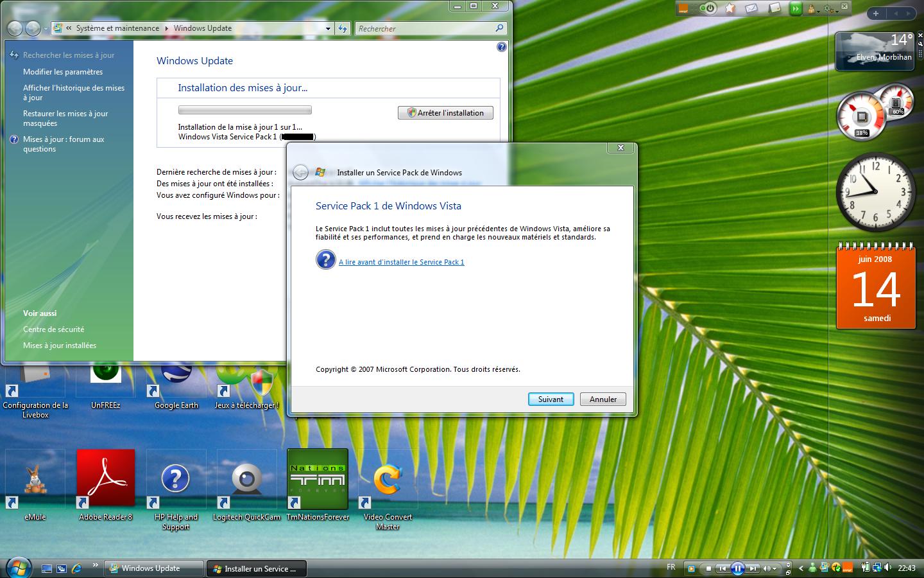This screenshot has height=578, width=924.
Task: Open the Adobe Reader 8 desktop shortcut
Action: (x=106, y=478)
